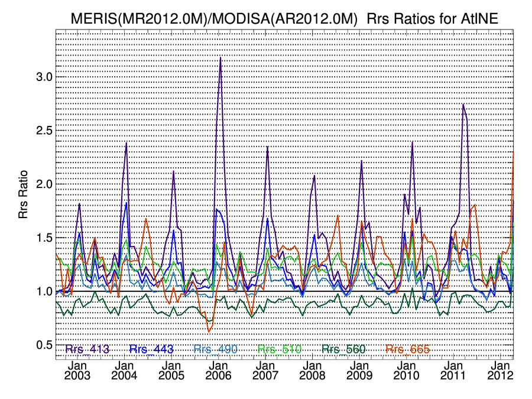This screenshot has width=532, height=399.
Task: Click the chart title mentioning MERIS/MODISA Rrs Ratios
Action: [284, 19]
